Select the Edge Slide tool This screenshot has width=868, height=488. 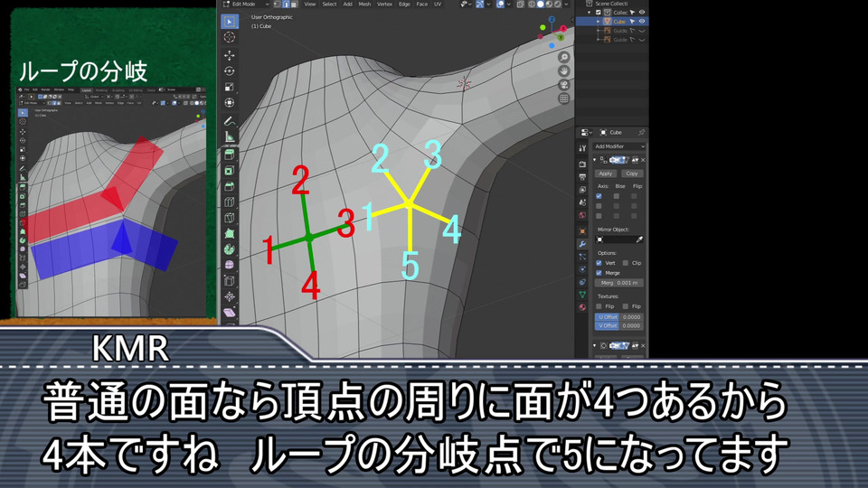(229, 281)
